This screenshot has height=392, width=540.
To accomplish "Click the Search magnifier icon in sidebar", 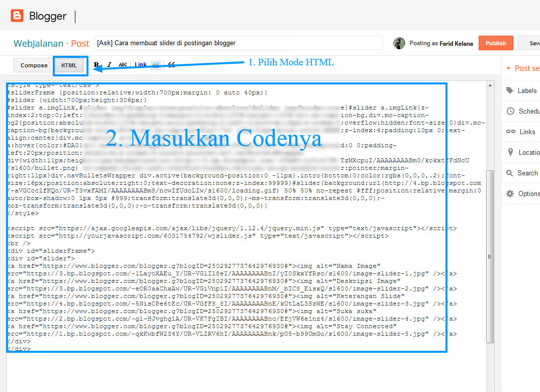I will (x=510, y=173).
